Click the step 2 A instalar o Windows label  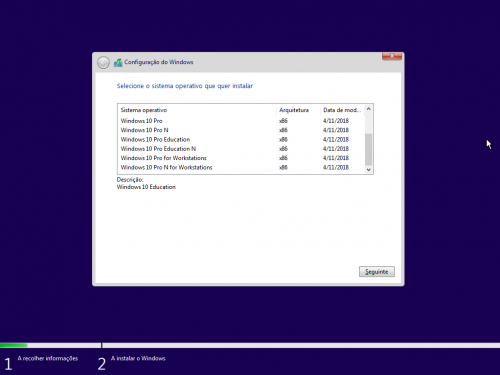tap(138, 358)
